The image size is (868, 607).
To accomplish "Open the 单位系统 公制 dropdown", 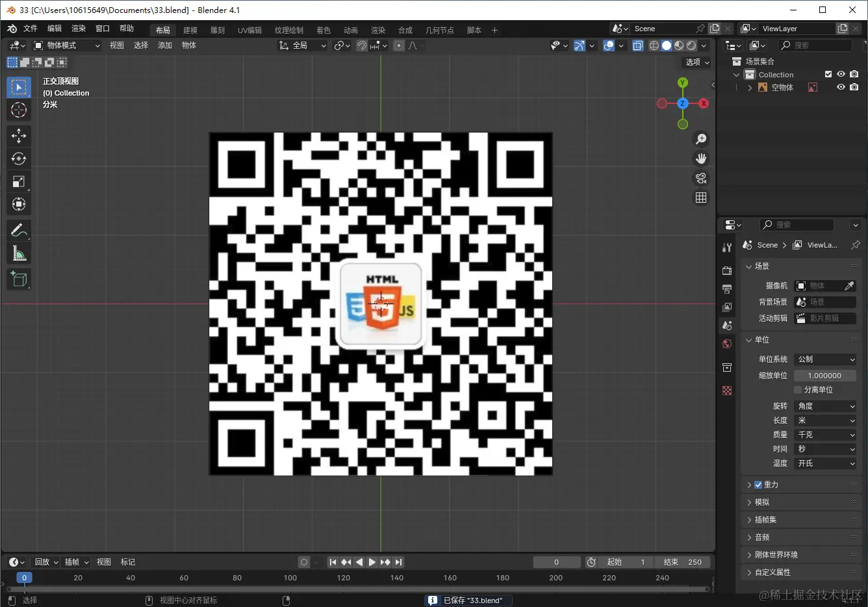I will tap(825, 359).
